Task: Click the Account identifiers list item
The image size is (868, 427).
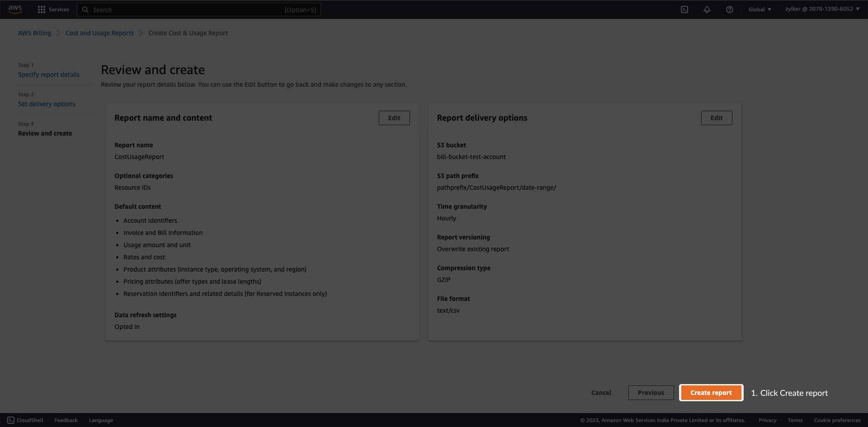Action: (150, 221)
